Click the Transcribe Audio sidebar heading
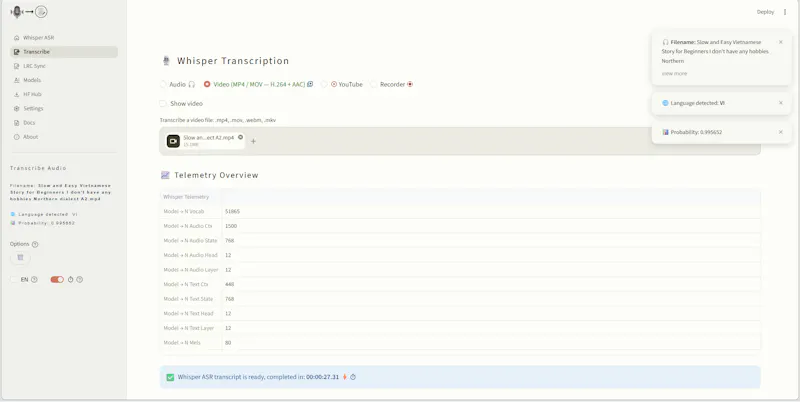 point(38,168)
